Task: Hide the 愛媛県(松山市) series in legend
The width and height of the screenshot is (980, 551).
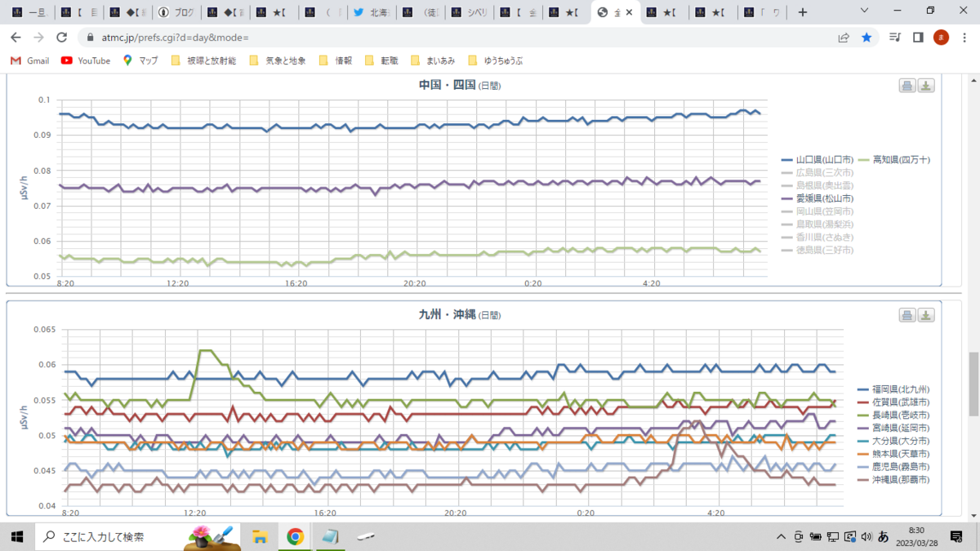Action: click(x=817, y=198)
